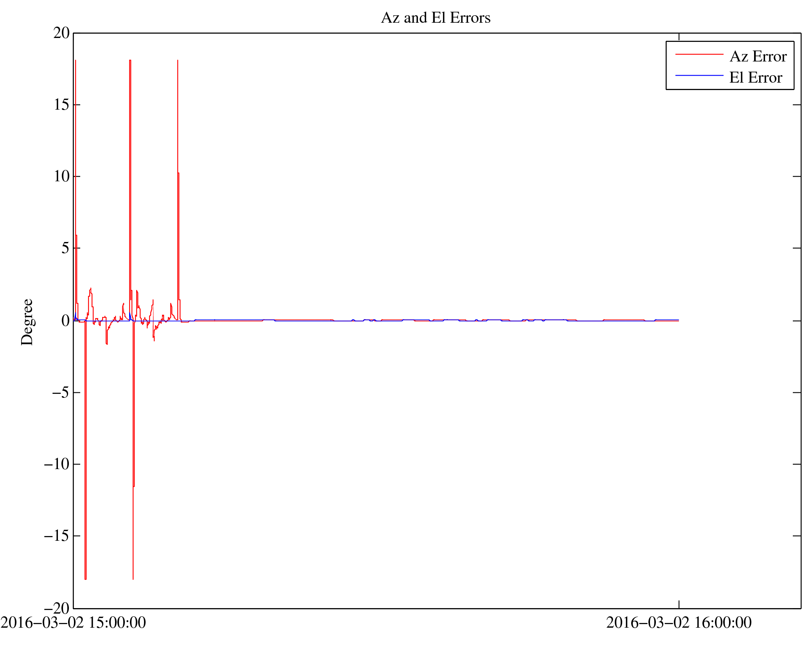Screen dimensions: 812x659
Task: Click the y-axis tick label 10
Action: [61, 177]
